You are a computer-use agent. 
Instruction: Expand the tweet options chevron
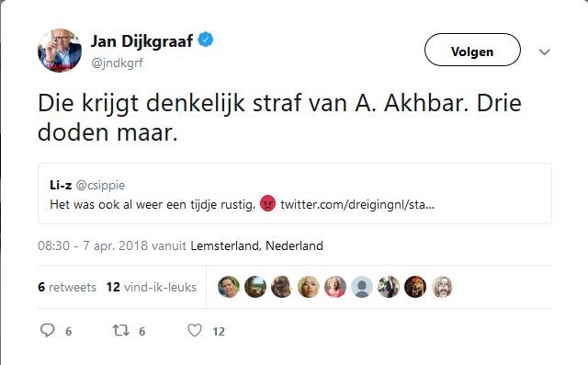tap(545, 51)
